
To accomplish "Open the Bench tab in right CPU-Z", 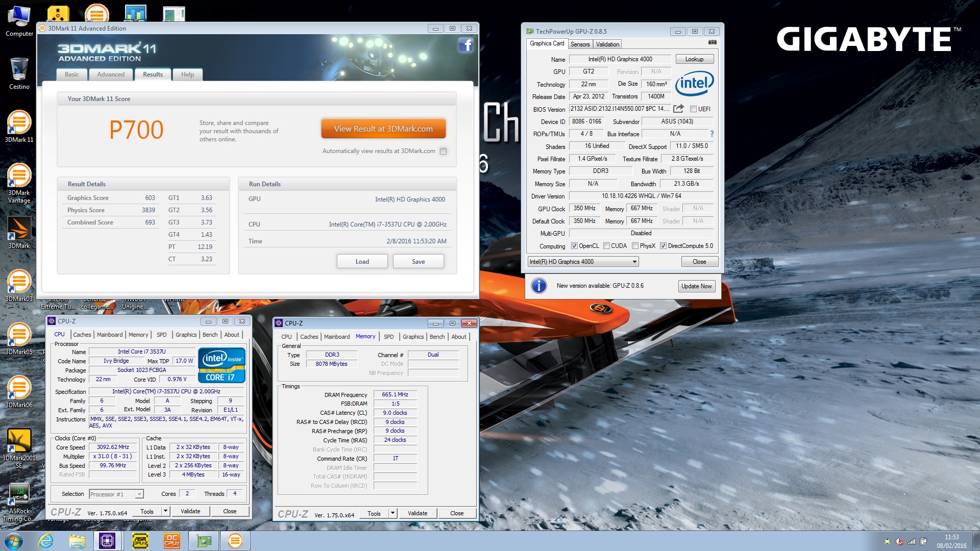I will coord(437,337).
